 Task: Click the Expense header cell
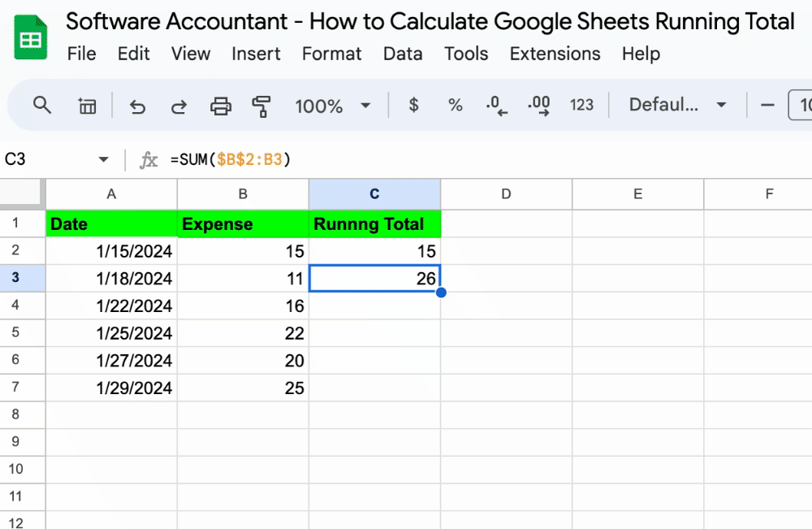coord(243,223)
